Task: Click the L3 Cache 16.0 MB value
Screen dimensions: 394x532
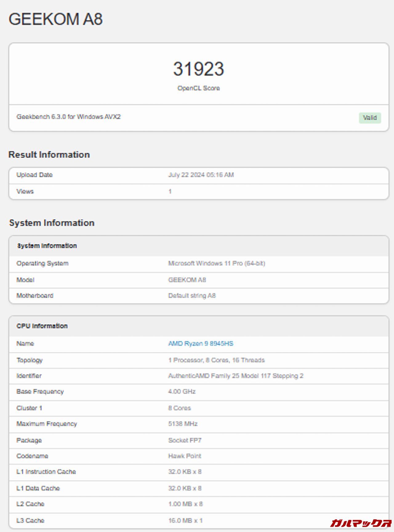Action: tap(185, 521)
